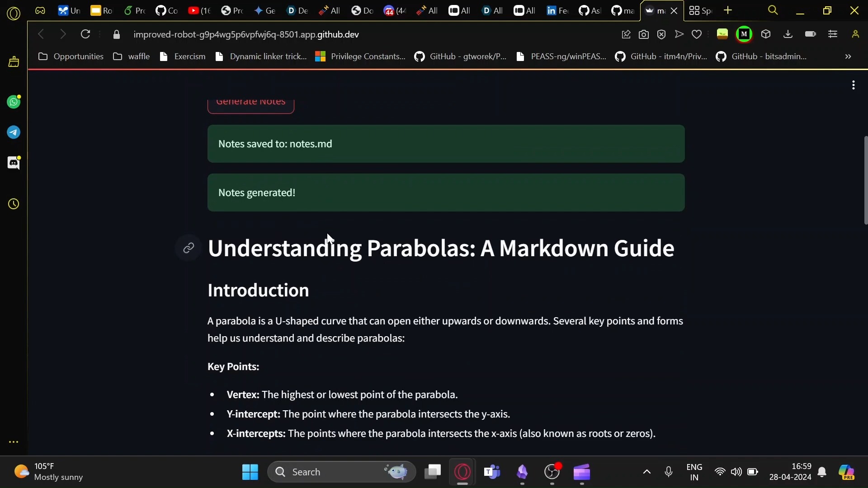The image size is (868, 488).
Task: Switch to the YouTube tab
Action: [199, 10]
